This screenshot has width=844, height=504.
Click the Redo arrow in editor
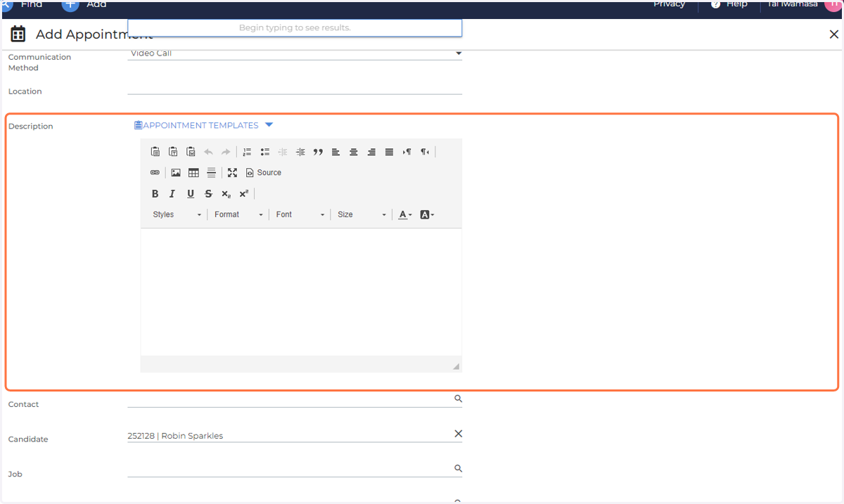coord(226,152)
